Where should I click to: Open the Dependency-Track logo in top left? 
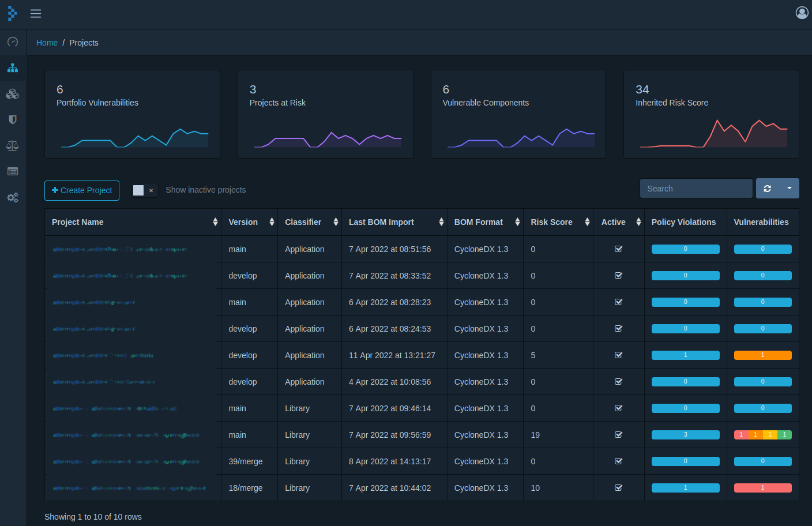pyautogui.click(x=12, y=13)
